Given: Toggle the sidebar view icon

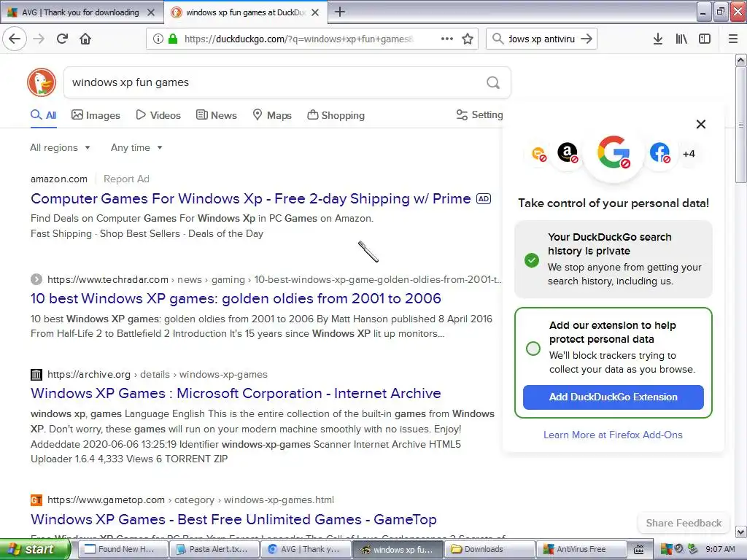Looking at the screenshot, I should (x=705, y=39).
